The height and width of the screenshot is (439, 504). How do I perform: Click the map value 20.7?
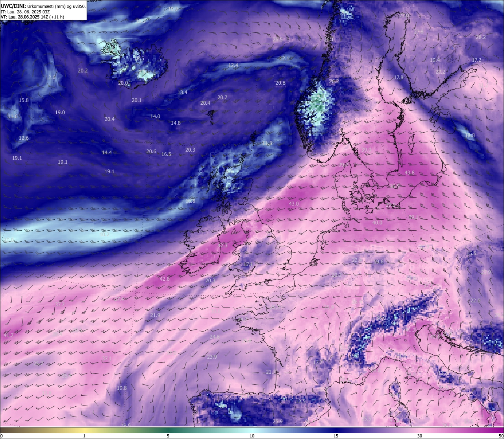pyautogui.click(x=222, y=98)
